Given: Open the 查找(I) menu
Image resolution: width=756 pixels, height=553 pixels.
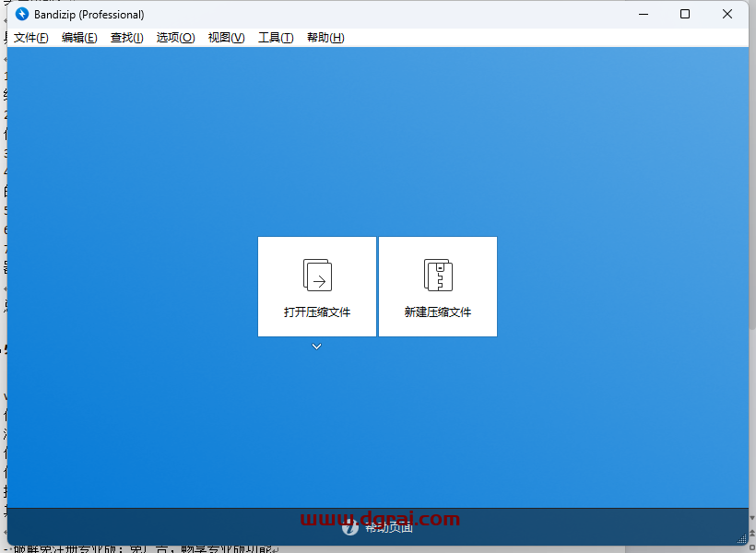Looking at the screenshot, I should 127,38.
